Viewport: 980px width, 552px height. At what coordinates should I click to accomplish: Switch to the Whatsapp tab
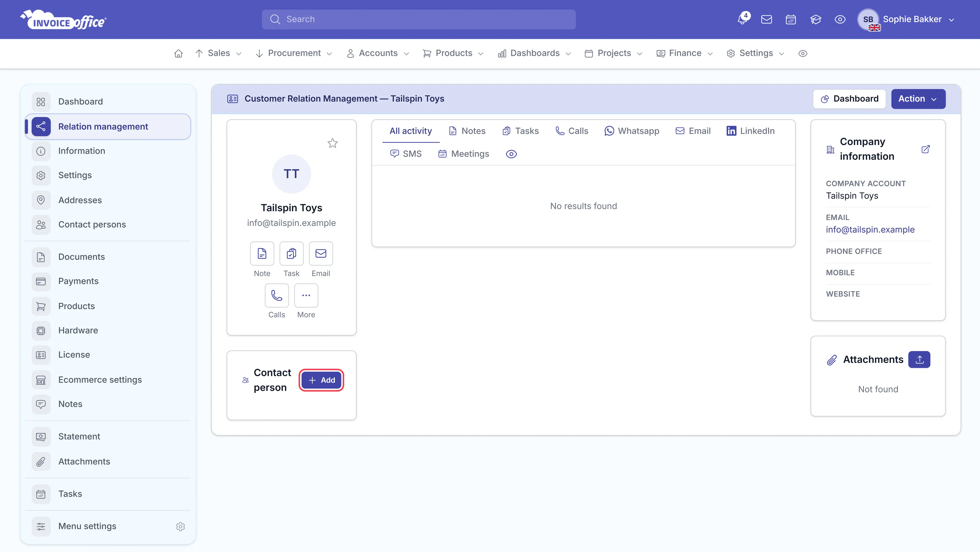[x=631, y=131]
